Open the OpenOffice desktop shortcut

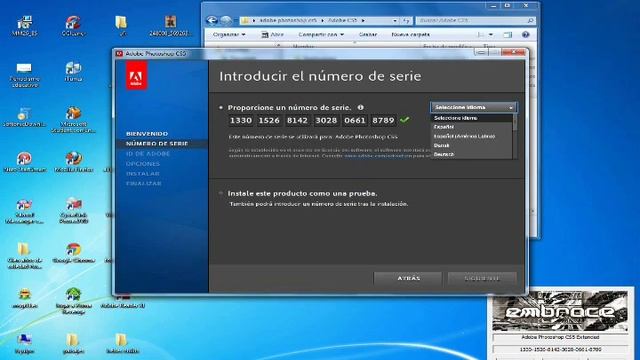(x=73, y=210)
